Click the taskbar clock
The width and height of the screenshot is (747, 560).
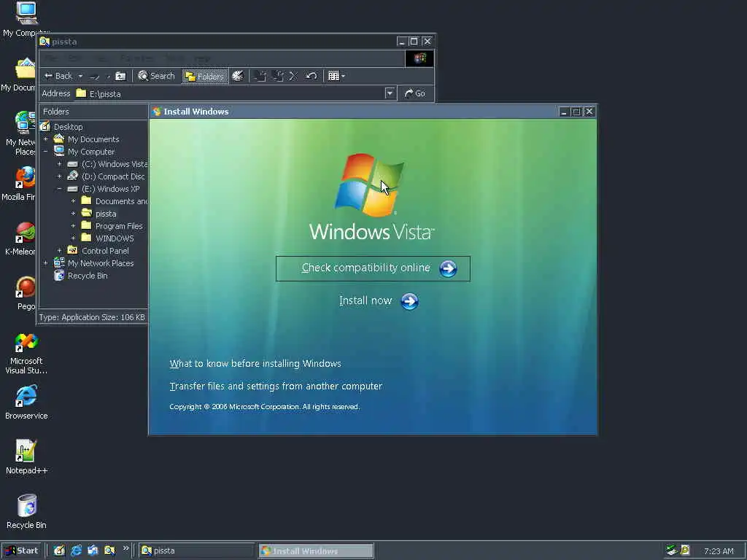(719, 551)
